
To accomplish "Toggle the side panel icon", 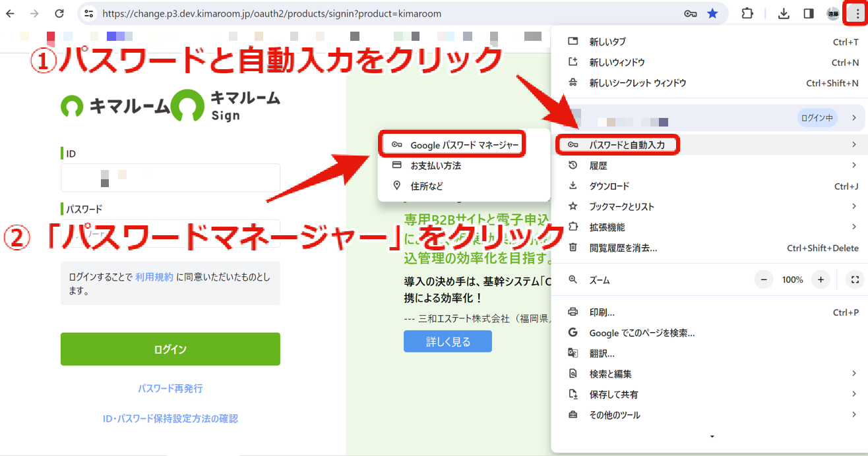I will click(809, 14).
